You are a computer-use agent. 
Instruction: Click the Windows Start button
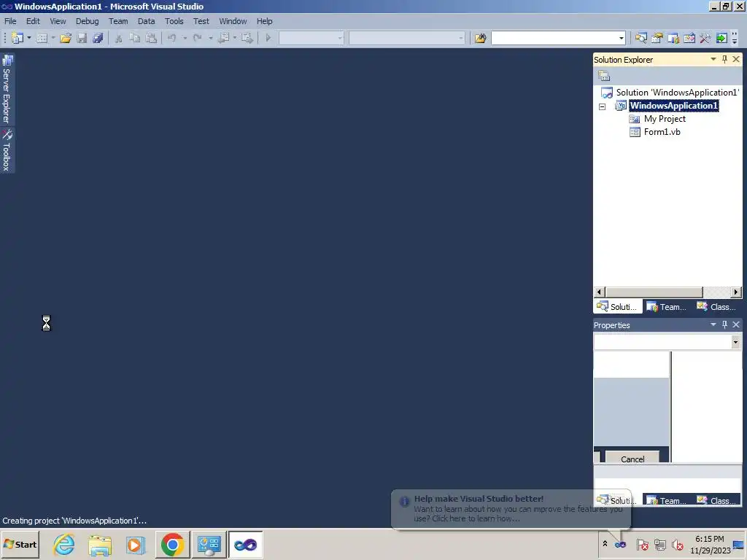click(20, 544)
